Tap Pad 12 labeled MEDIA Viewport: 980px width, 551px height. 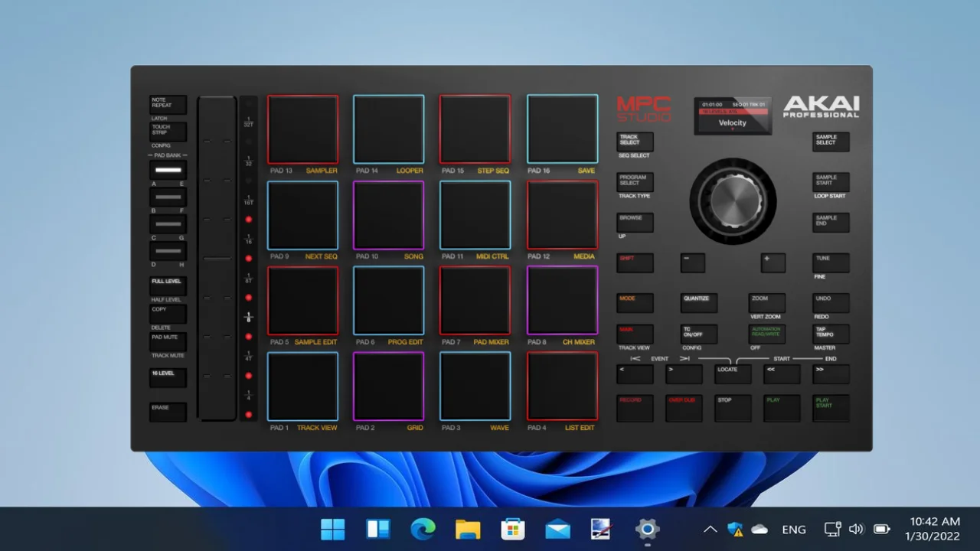pyautogui.click(x=562, y=215)
